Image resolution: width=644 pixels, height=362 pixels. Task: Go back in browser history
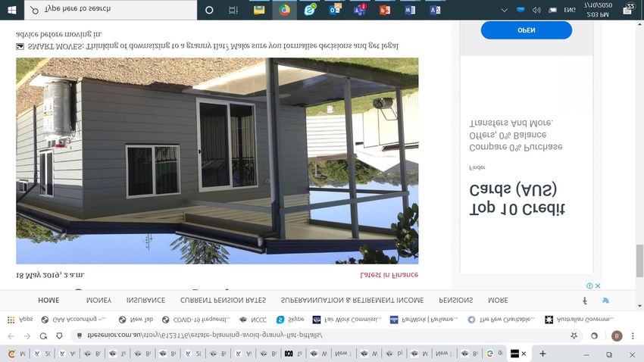click(11, 335)
